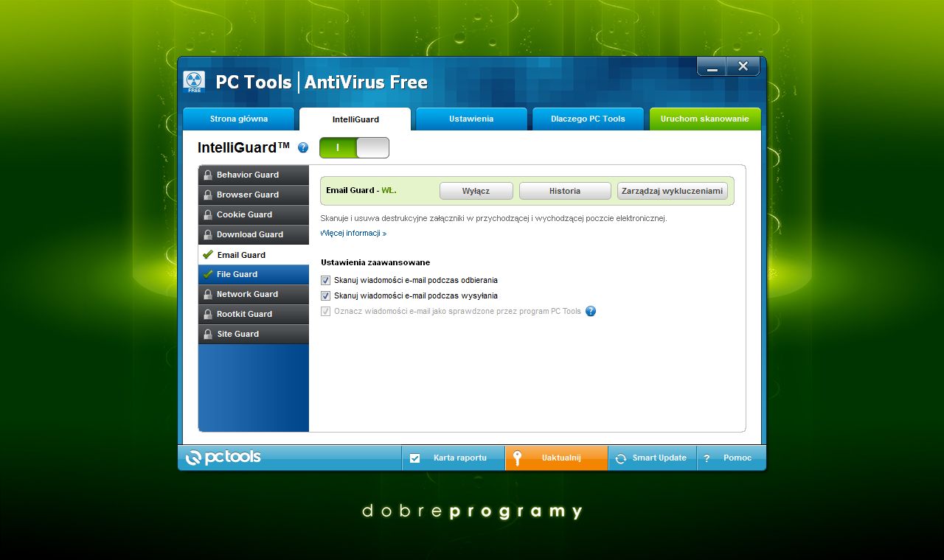944x560 pixels.
Task: Select Browser Guard in the sidebar
Action: pyautogui.click(x=254, y=195)
